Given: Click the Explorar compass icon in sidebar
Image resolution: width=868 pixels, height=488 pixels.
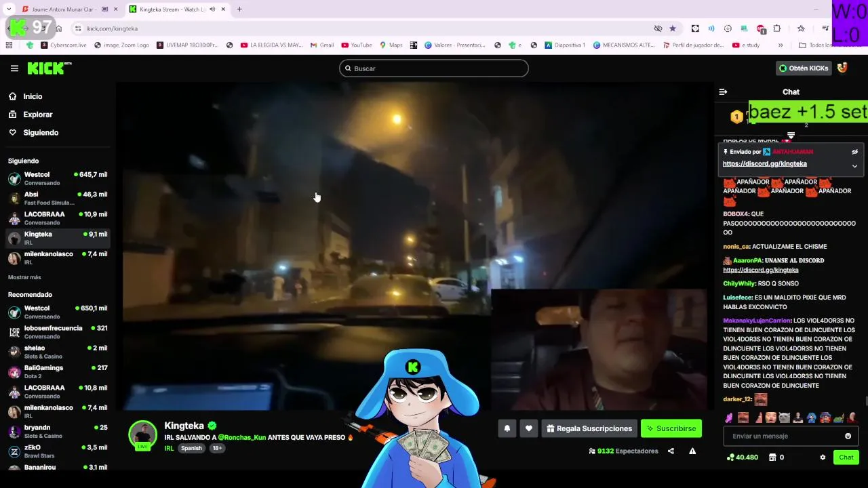Looking at the screenshot, I should point(12,115).
